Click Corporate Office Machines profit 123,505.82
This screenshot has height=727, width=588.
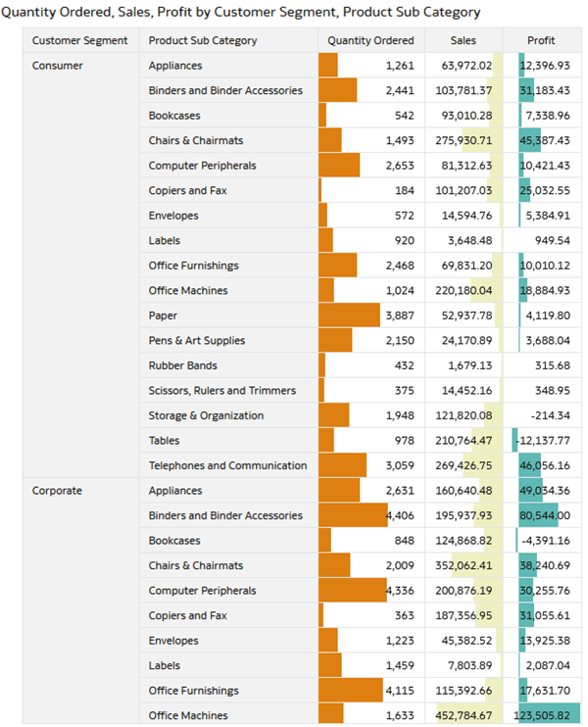(542, 715)
